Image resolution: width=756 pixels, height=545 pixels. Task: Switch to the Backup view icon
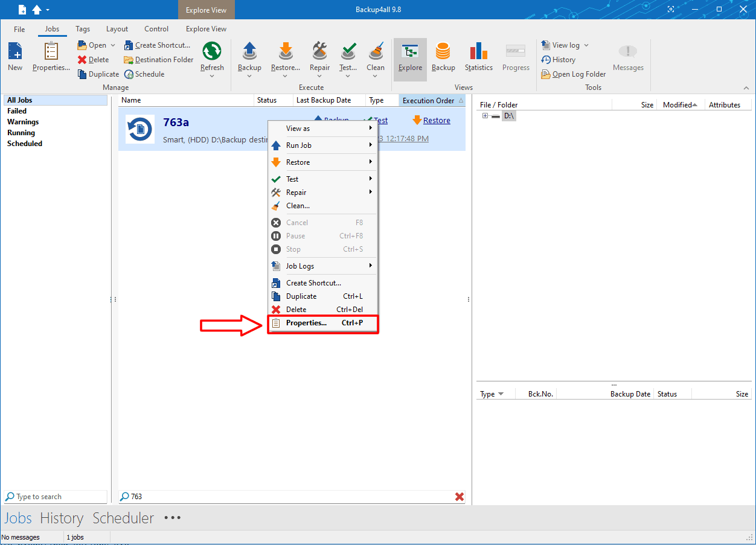coord(443,57)
